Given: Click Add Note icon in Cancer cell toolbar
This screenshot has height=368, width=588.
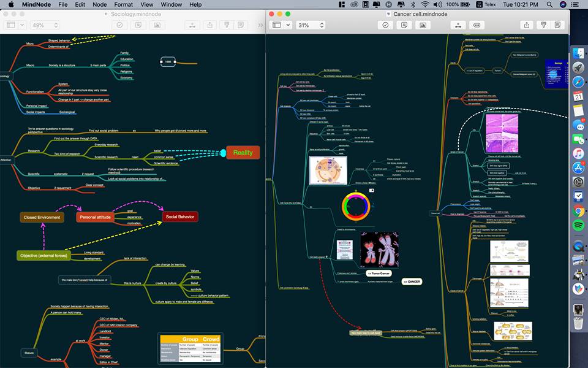Looking at the screenshot, I should click(404, 25).
